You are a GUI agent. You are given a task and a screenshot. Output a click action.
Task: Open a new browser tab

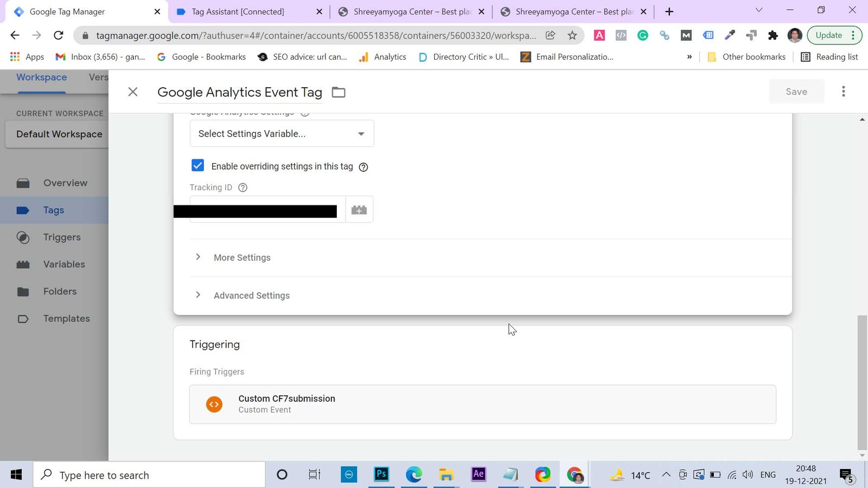669,11
